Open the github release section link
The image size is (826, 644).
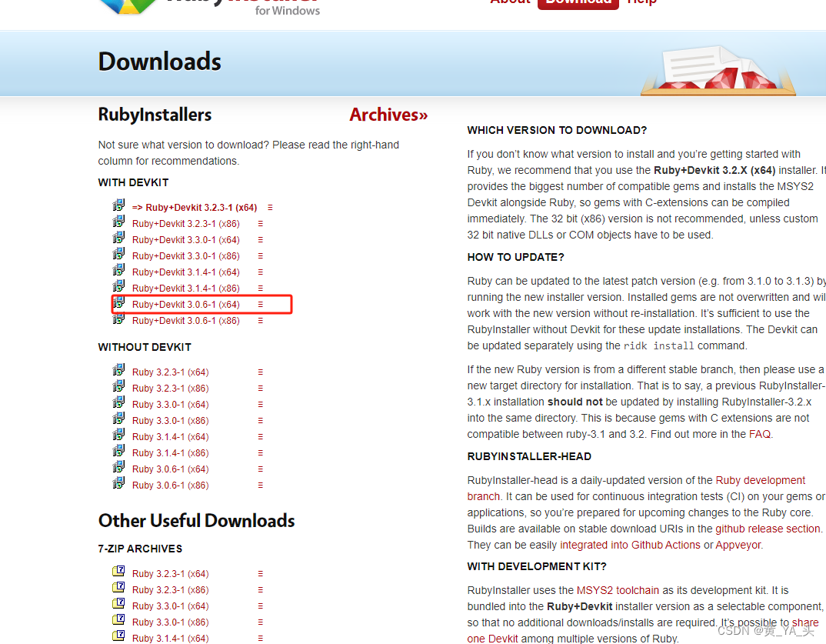coord(768,529)
